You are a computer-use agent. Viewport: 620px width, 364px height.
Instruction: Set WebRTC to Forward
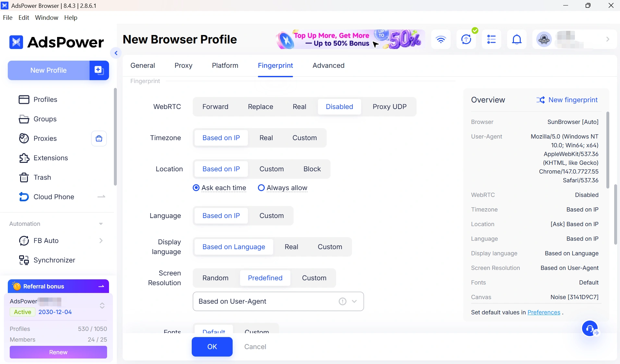(x=215, y=107)
